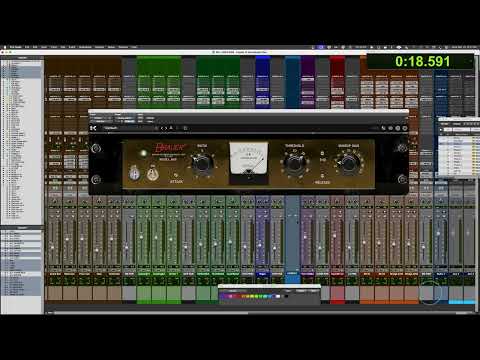Click the copy settings icon in plugin toolbar

185,128
